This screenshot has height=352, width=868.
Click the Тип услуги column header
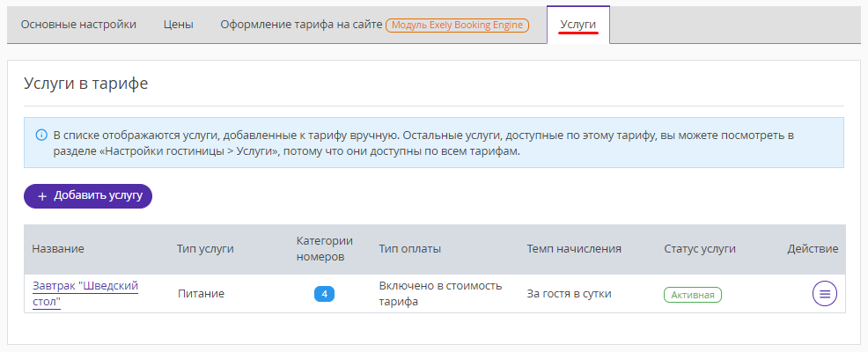pos(205,249)
